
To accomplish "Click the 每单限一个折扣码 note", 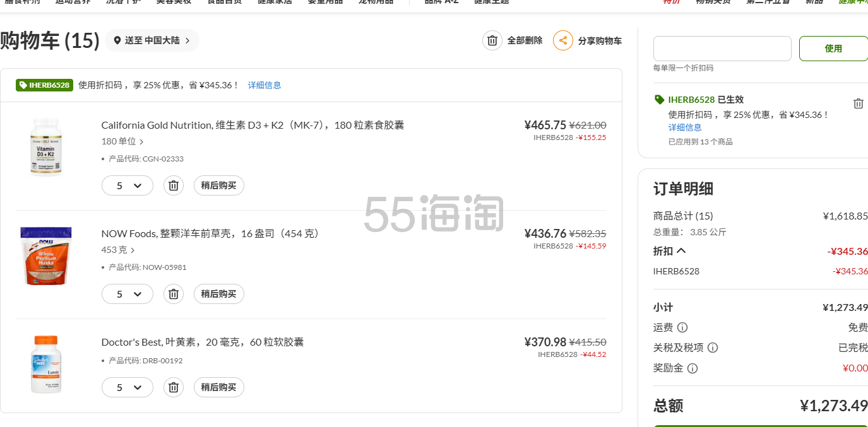I will [684, 68].
